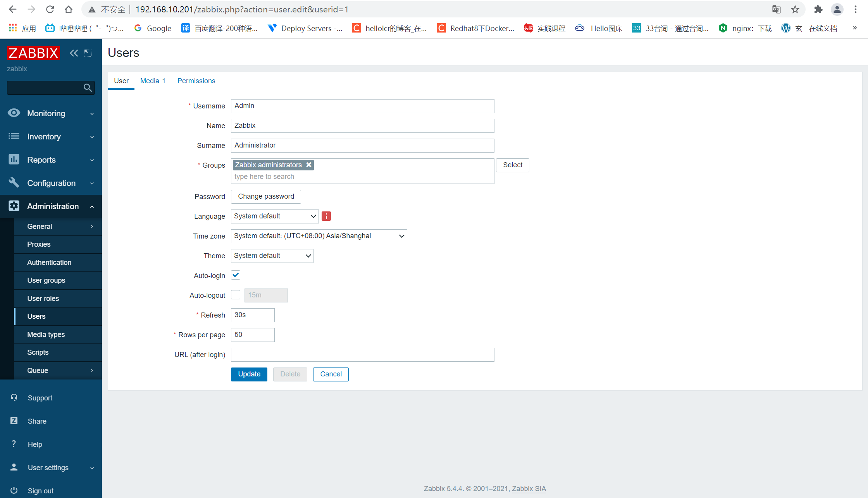Click the Zabbix logo in sidebar
This screenshot has width=868, height=498.
33,53
